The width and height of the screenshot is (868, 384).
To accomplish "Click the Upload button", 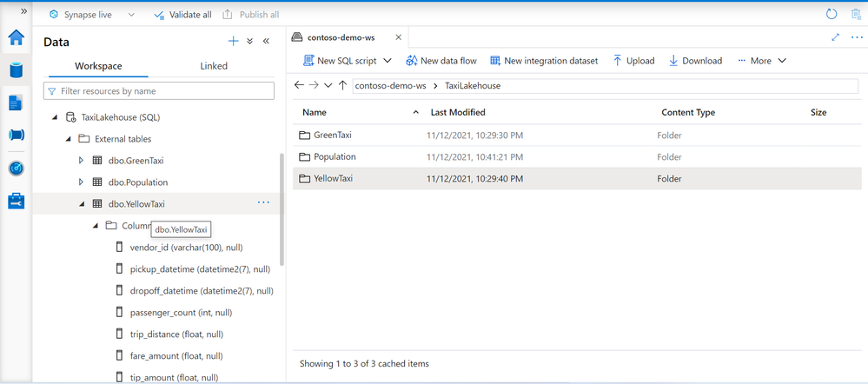I will (633, 61).
